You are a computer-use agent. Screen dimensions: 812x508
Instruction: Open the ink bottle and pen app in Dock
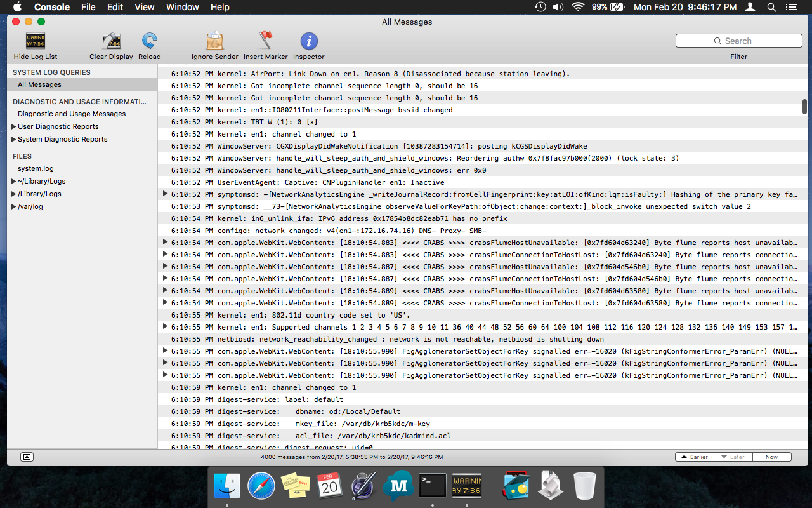364,486
